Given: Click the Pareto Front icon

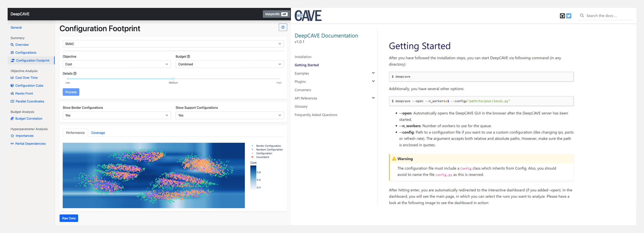Looking at the screenshot, I should (12, 93).
